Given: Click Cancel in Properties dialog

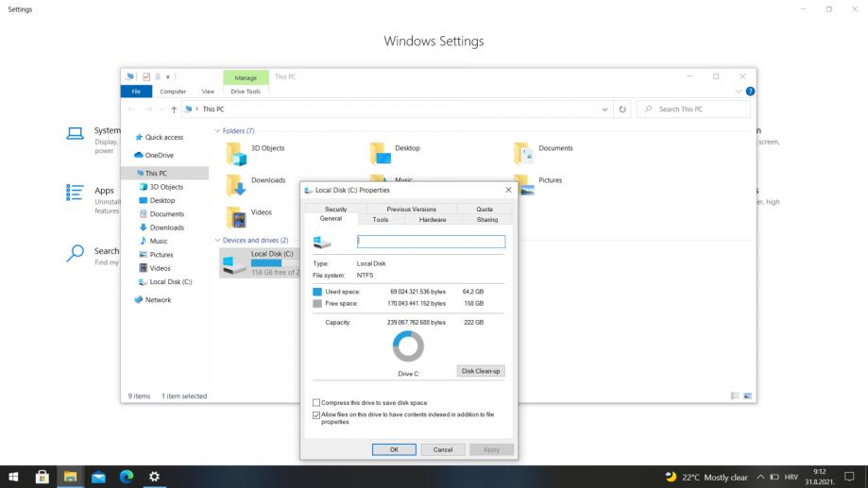Looking at the screenshot, I should 443,450.
